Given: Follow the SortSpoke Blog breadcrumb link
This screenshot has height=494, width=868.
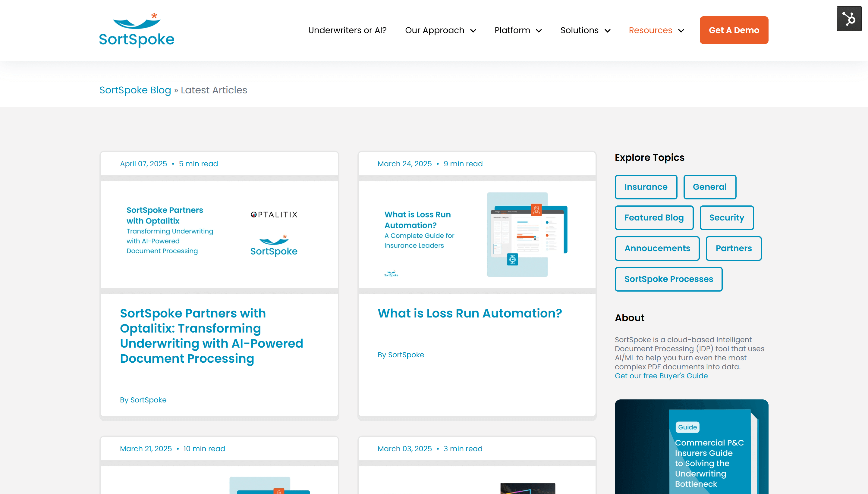Looking at the screenshot, I should point(135,90).
